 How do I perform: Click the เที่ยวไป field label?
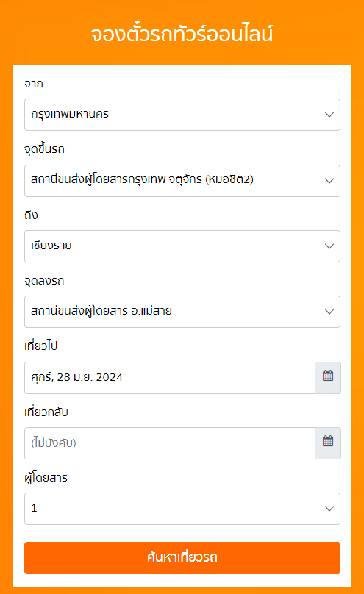tap(41, 346)
